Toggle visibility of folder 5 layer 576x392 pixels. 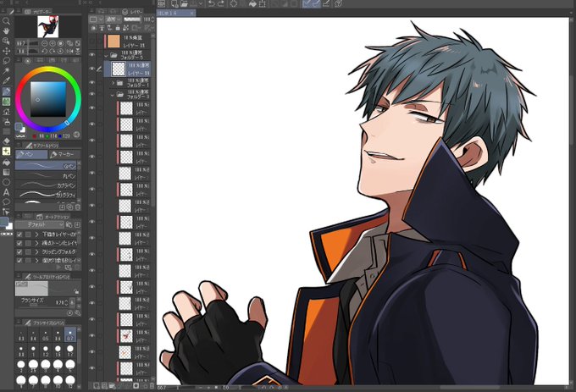[91, 55]
